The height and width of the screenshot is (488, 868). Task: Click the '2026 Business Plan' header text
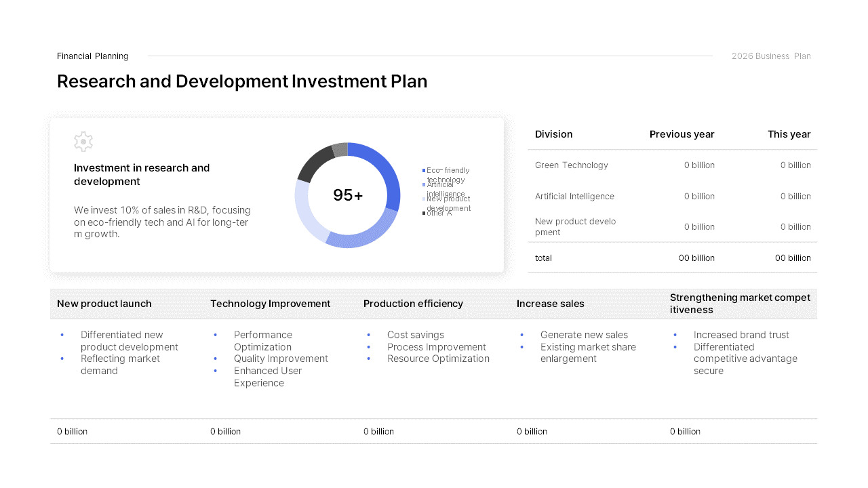tap(771, 56)
